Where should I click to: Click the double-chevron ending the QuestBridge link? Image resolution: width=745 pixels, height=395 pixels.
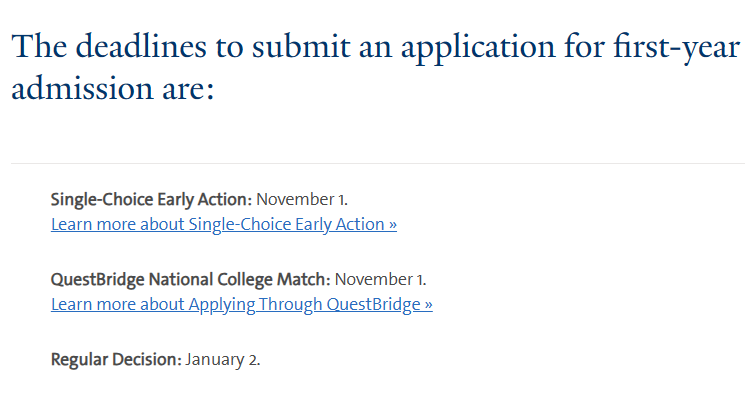point(429,305)
